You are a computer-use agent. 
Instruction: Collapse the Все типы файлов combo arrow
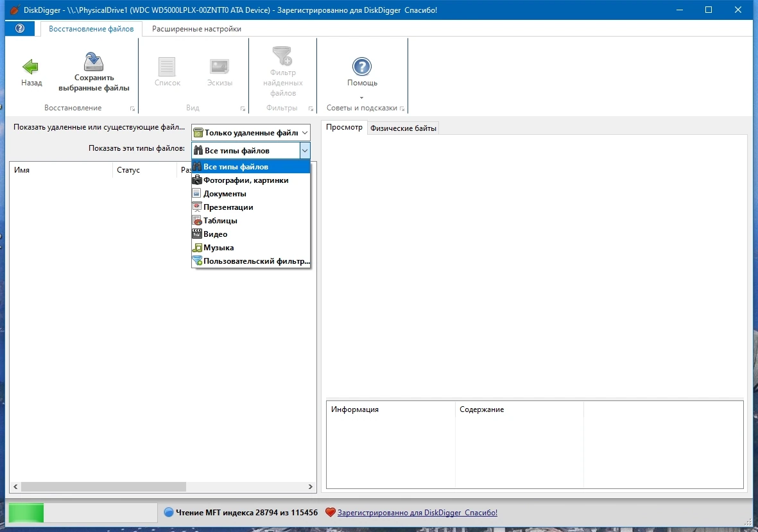(x=305, y=151)
